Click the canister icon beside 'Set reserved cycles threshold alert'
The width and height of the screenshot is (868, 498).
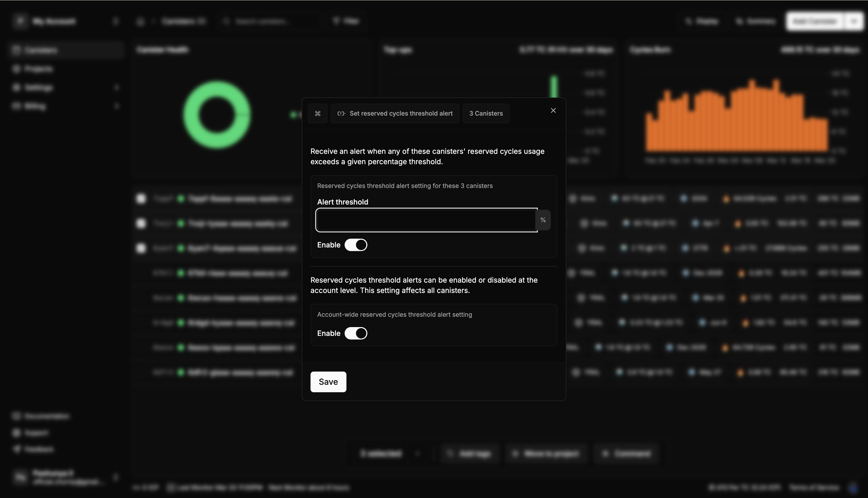[341, 113]
